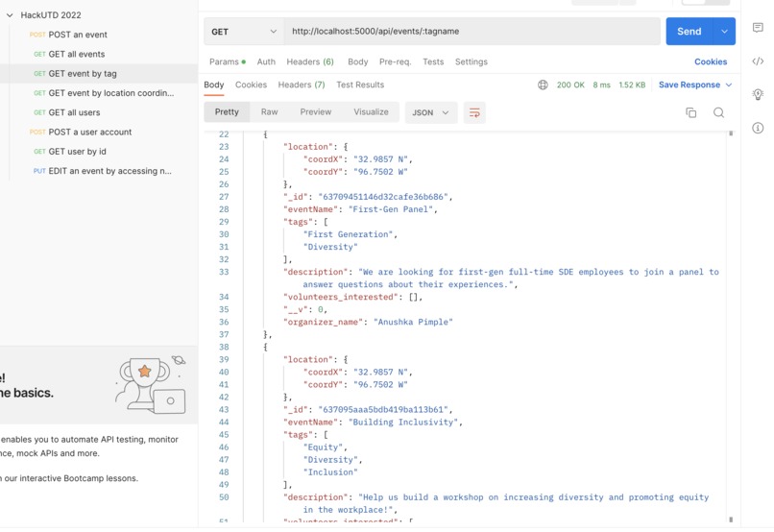Click the 200 OK status text

point(570,85)
